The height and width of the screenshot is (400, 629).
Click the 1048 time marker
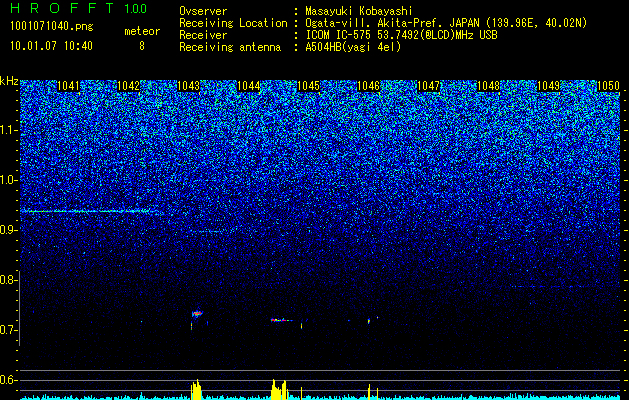(488, 86)
